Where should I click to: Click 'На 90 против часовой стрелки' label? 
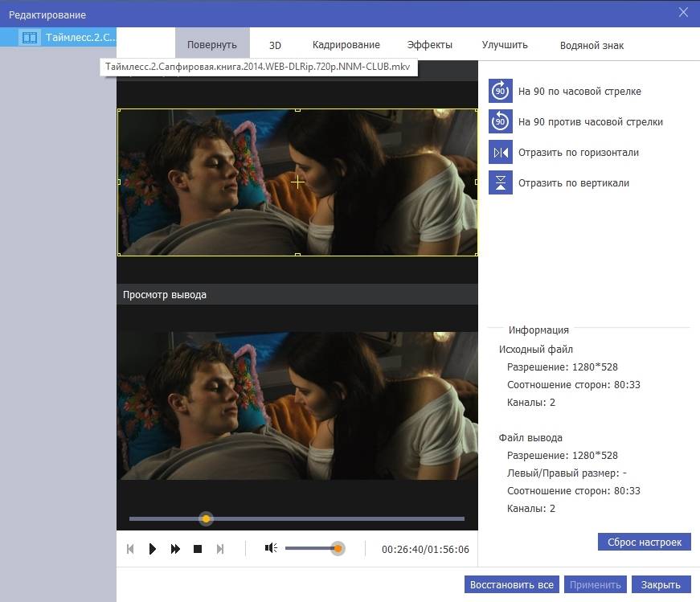click(590, 121)
